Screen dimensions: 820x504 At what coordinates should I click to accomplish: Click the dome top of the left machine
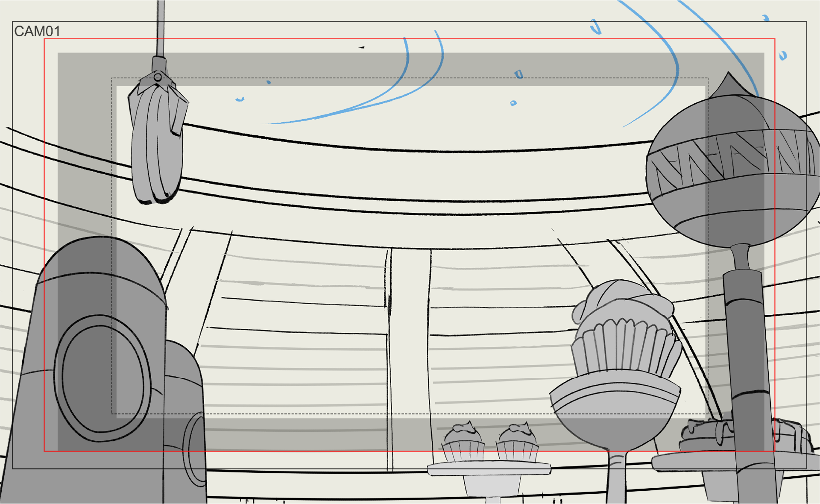(x=100, y=256)
